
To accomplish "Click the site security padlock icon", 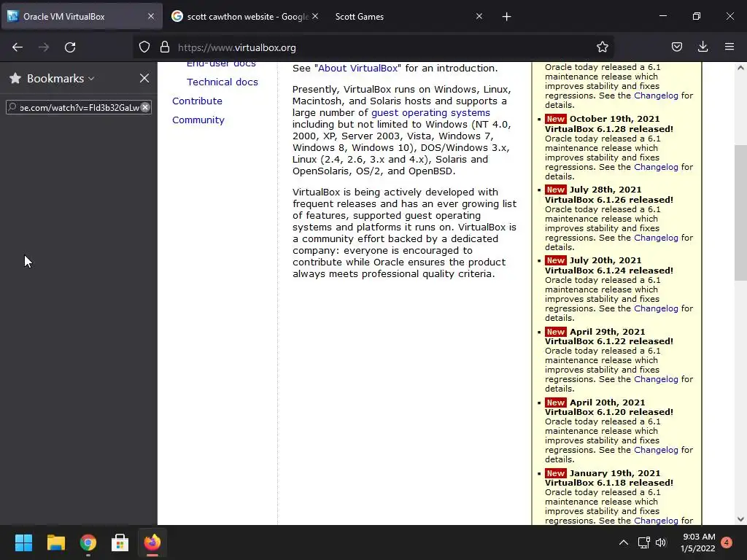I will (165, 47).
